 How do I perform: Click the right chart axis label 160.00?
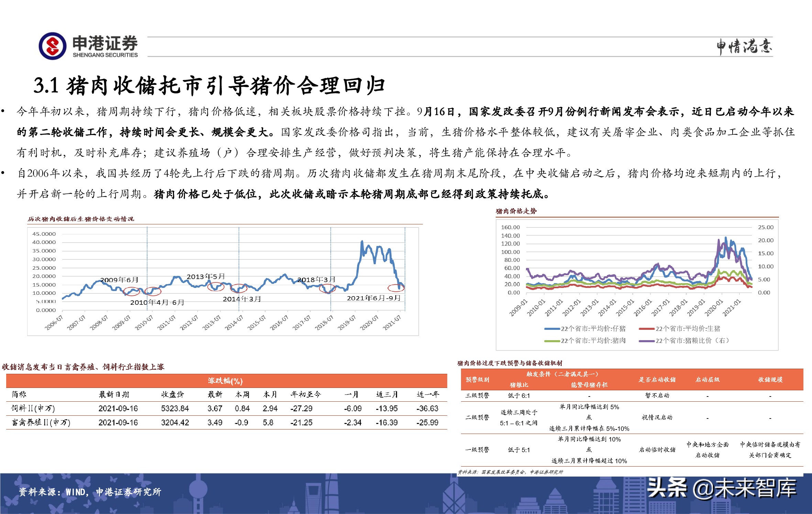(x=511, y=227)
